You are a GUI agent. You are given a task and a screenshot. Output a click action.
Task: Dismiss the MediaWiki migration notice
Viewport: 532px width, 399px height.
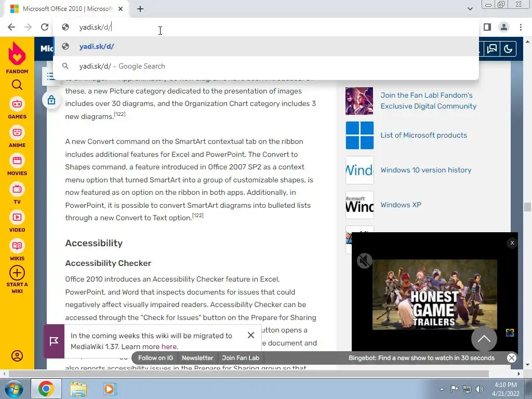click(251, 335)
